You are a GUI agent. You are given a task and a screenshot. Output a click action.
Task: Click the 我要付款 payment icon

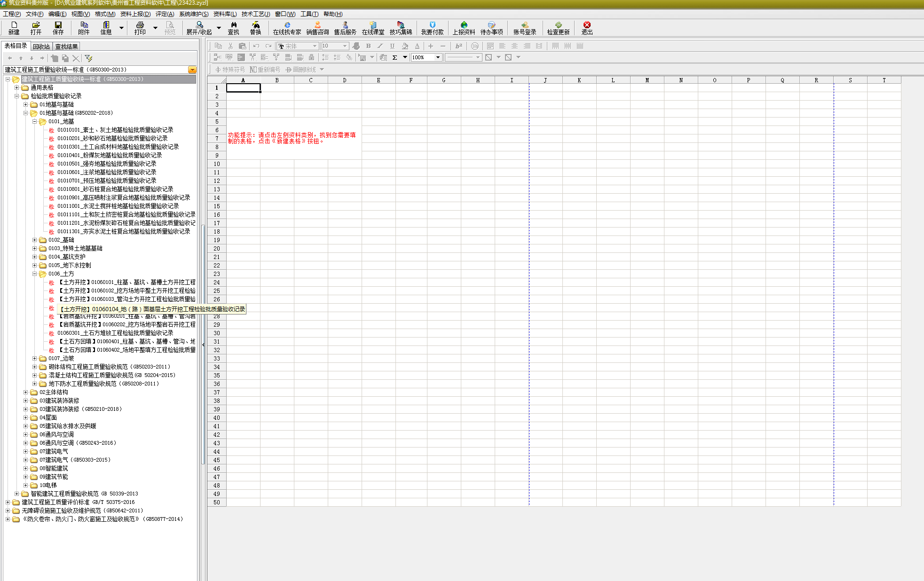432,28
